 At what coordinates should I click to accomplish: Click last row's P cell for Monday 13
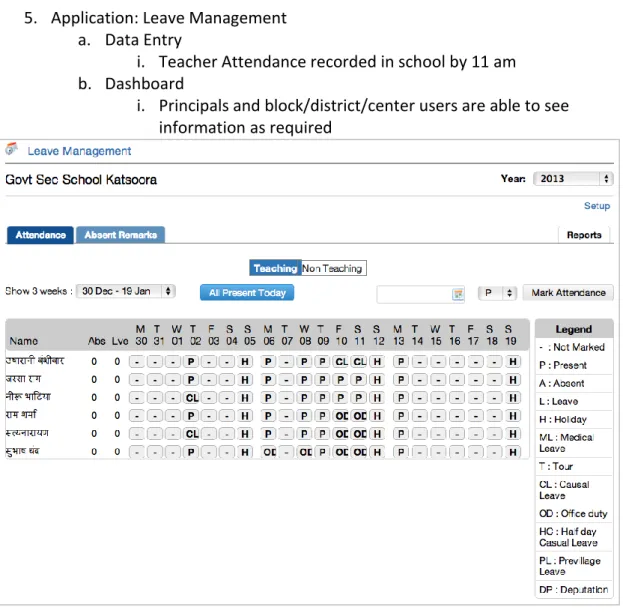click(401, 452)
